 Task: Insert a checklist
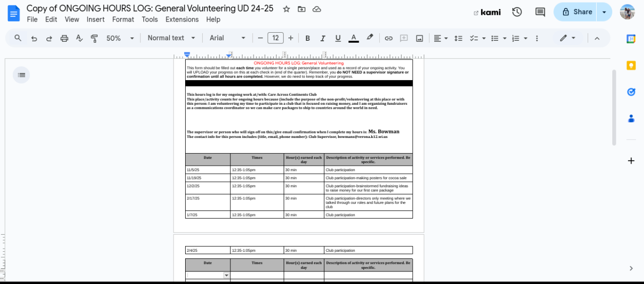[473, 38]
